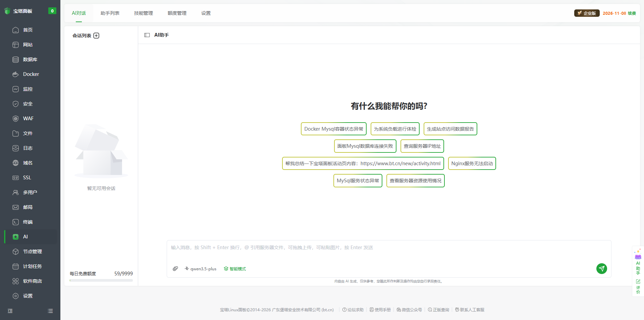This screenshot has width=644, height=320.
Task: Open the SSL management section
Action: (27, 178)
